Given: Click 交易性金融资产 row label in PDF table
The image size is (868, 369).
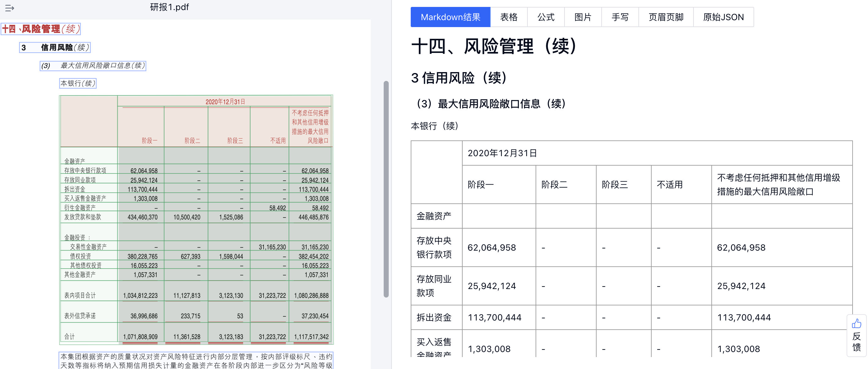Looking at the screenshot, I should point(88,247).
